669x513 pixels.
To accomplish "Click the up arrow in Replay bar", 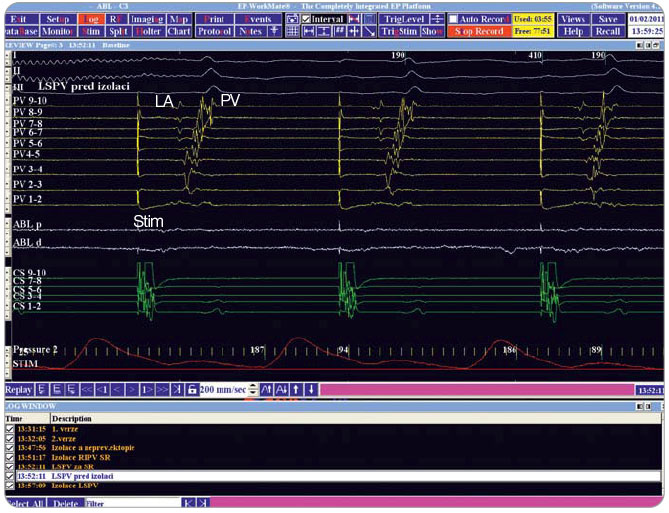I will (x=296, y=389).
